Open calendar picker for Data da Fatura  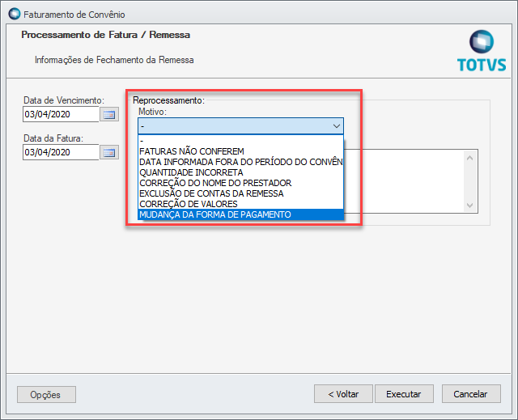tap(109, 153)
